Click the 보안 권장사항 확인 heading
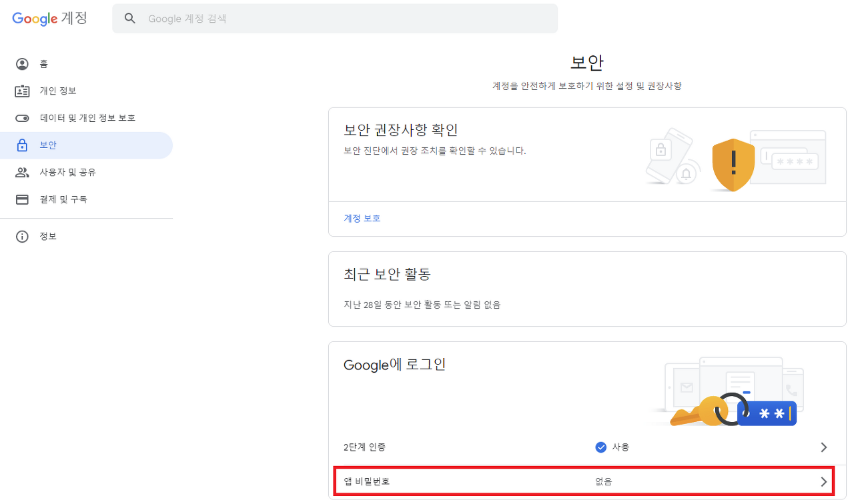Viewport: 854px width, 504px height. pos(400,130)
